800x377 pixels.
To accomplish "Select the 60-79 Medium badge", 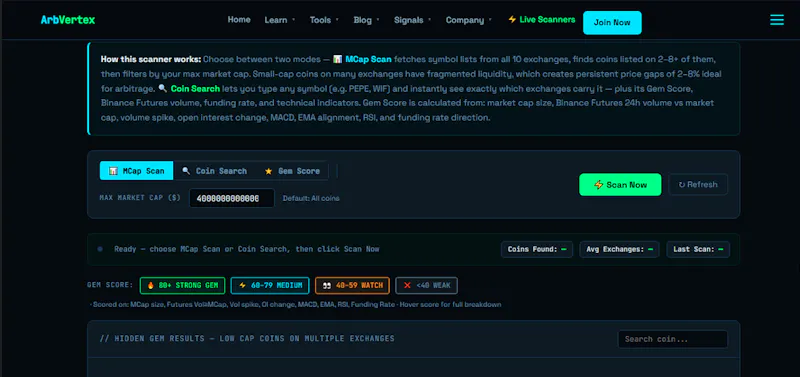I will coord(270,285).
